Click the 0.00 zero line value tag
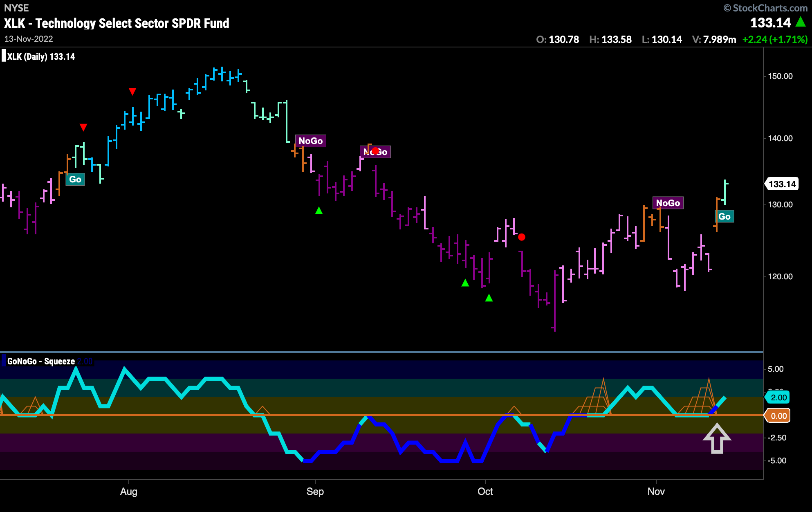Screen dimensions: 812x512 778,416
